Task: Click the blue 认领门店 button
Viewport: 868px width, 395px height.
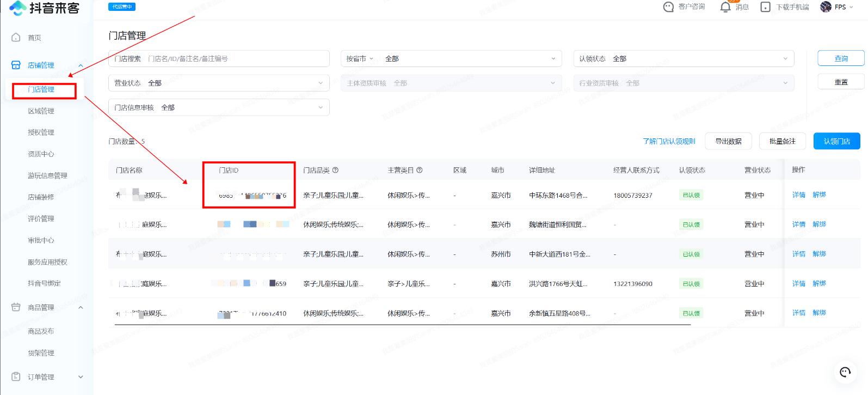Action: tap(837, 141)
